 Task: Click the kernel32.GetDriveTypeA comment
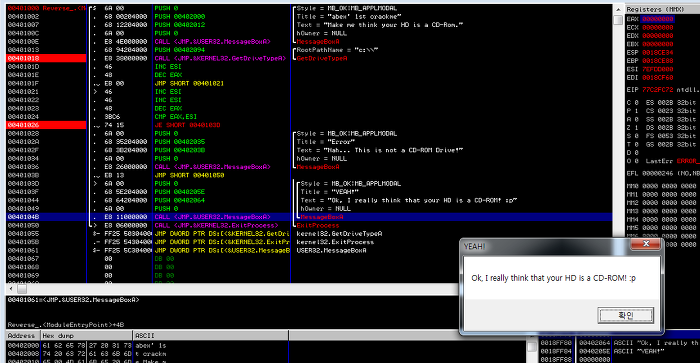339,234
